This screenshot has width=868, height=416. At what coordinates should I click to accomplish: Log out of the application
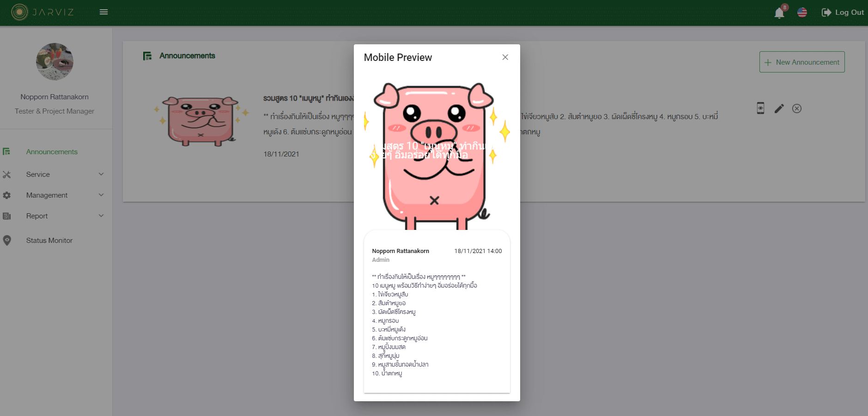coord(843,12)
